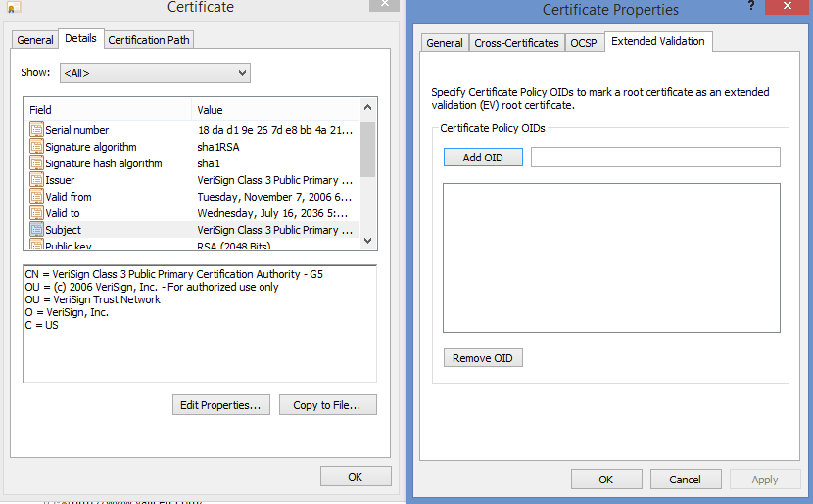Click the OID text input field

[x=655, y=158]
